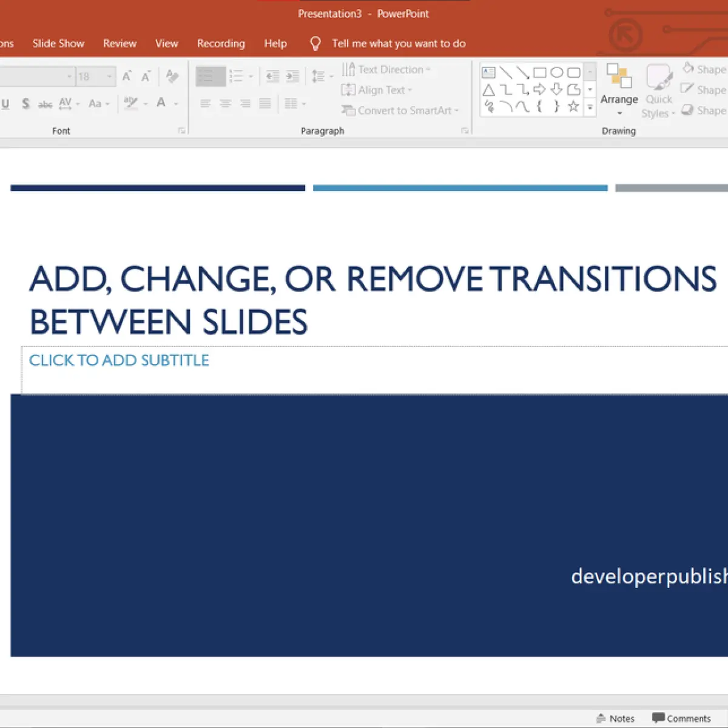The height and width of the screenshot is (728, 728).
Task: Align text right
Action: [x=245, y=104]
